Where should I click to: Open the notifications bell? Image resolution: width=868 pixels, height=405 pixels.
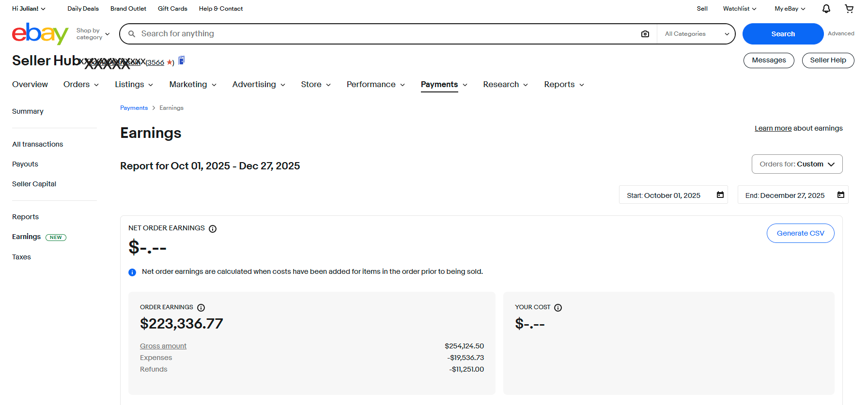826,9
